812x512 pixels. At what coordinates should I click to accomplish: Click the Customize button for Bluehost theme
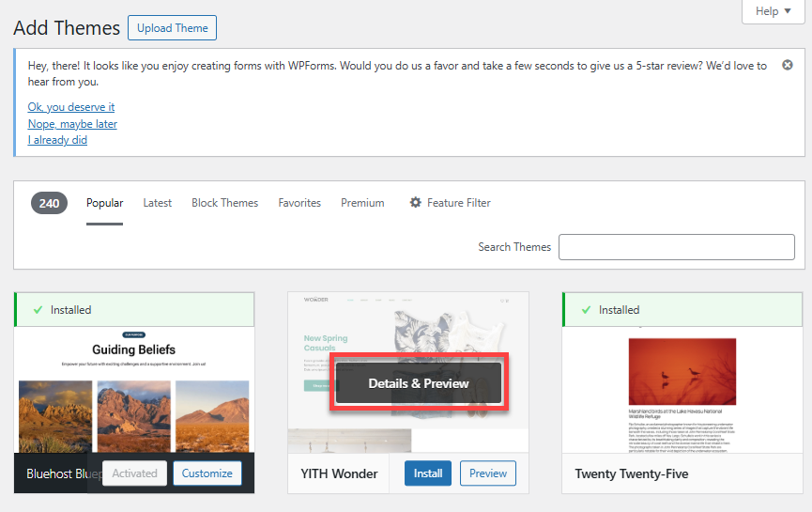[207, 473]
